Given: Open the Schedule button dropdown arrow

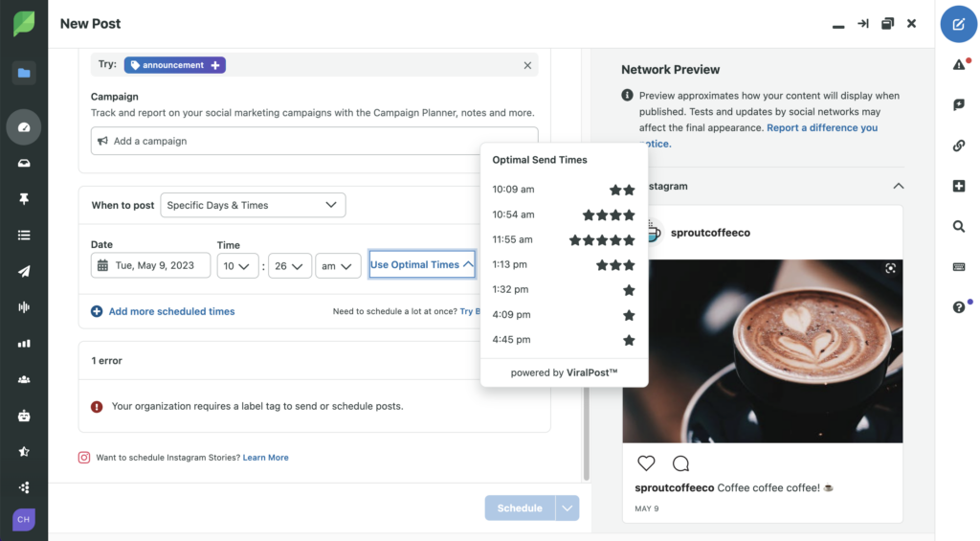Looking at the screenshot, I should pyautogui.click(x=567, y=507).
